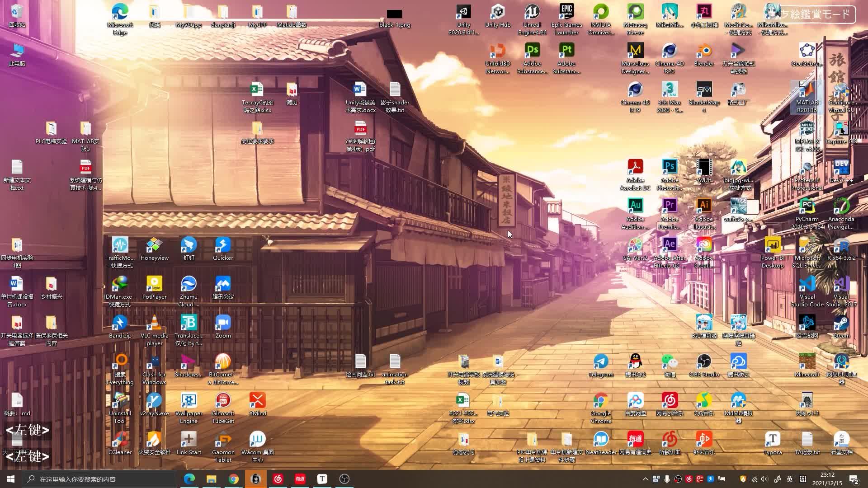
Task: Open the Dev-C++ desktop icon
Action: point(841,172)
